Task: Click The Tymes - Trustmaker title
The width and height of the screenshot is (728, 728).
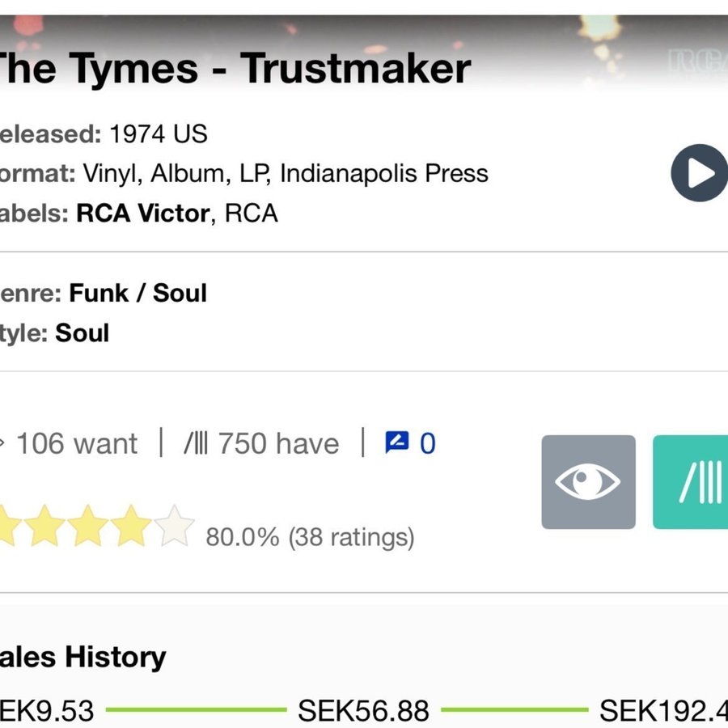Action: pos(235,68)
